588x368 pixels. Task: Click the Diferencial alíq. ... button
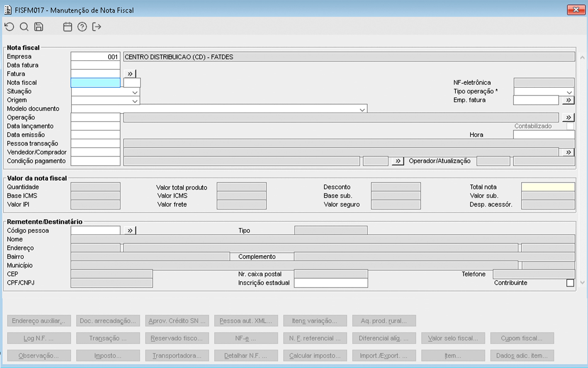click(x=384, y=338)
